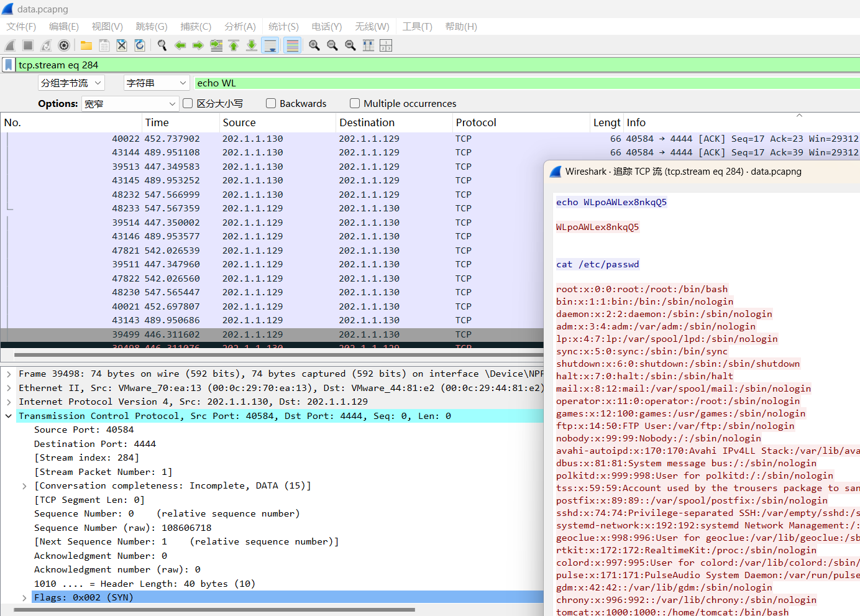Open capture options gear icon
The width and height of the screenshot is (860, 616).
point(64,45)
